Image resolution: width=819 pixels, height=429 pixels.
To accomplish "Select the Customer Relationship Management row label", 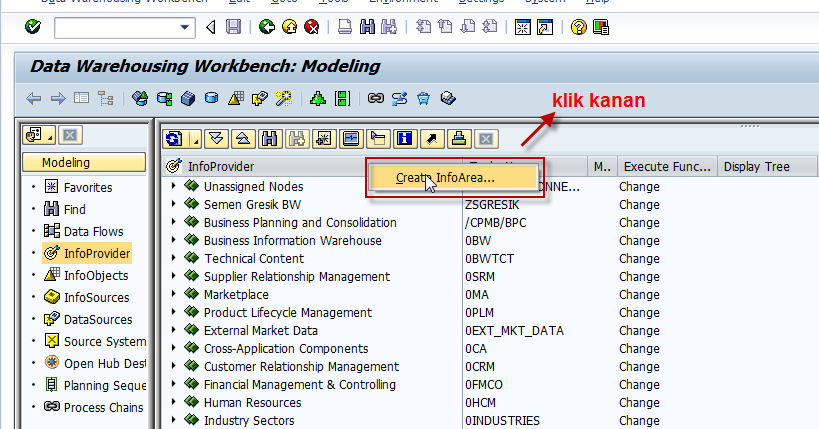I will click(301, 366).
